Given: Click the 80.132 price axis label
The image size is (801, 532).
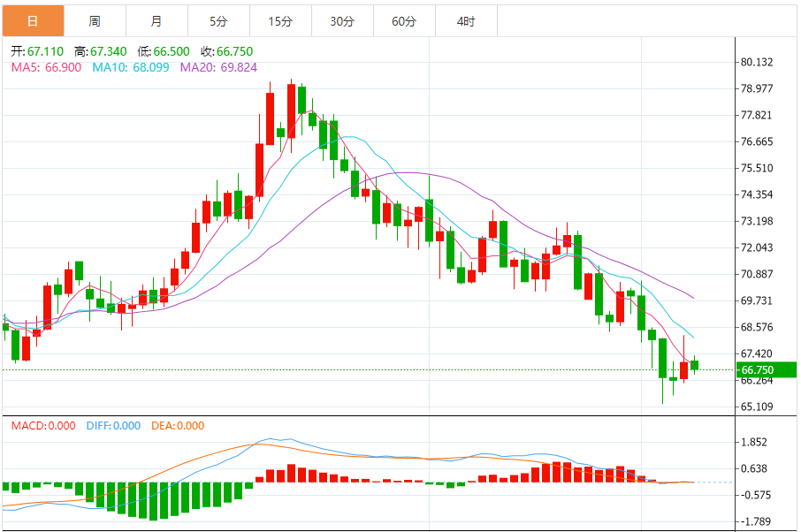Looking at the screenshot, I should tap(757, 62).
